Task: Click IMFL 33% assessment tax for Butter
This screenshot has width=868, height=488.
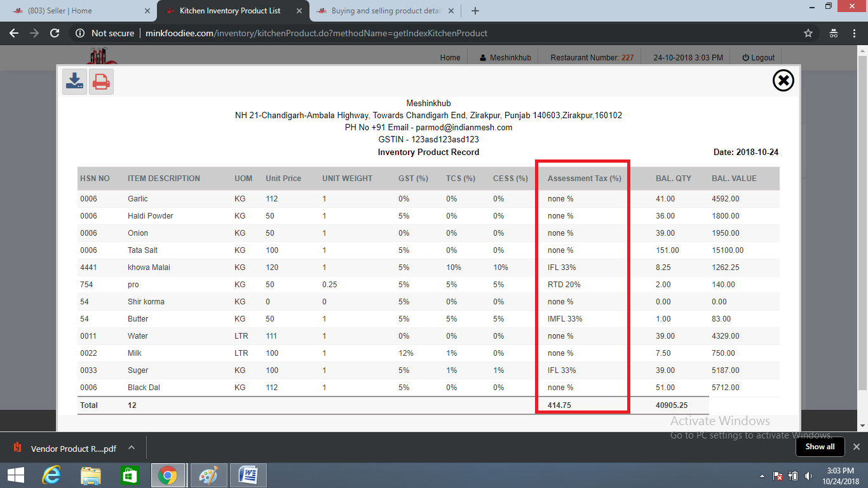Action: (565, 319)
